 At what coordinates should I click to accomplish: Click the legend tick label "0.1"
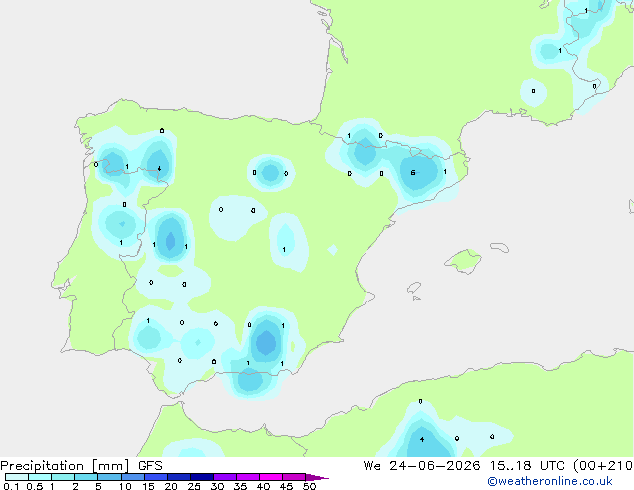(x=11, y=486)
